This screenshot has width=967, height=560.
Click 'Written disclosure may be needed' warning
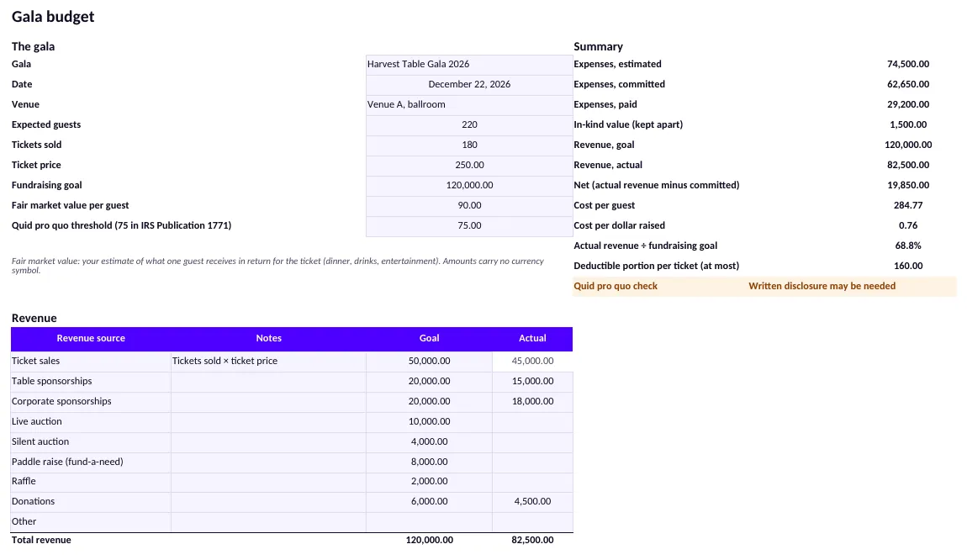tap(822, 286)
